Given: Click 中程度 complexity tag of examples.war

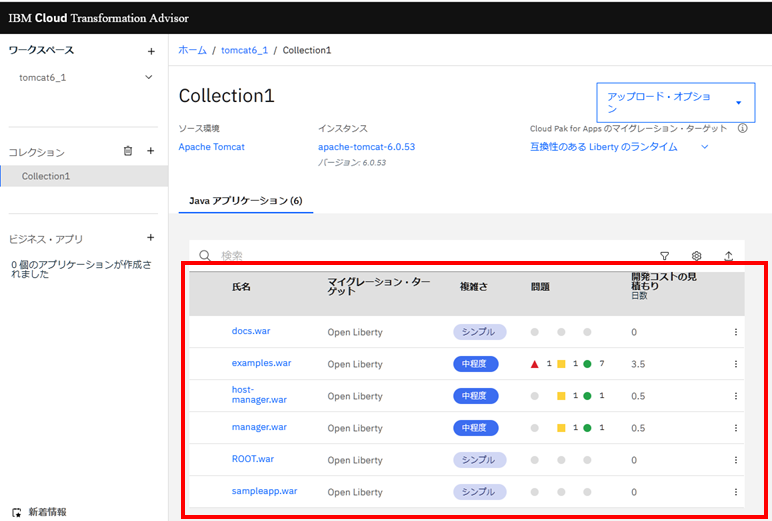Looking at the screenshot, I should pos(476,364).
